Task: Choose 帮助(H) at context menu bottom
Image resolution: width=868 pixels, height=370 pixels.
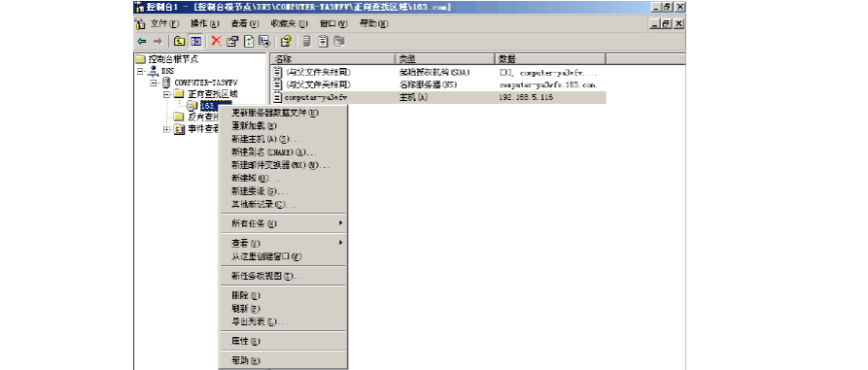Action: 284,361
